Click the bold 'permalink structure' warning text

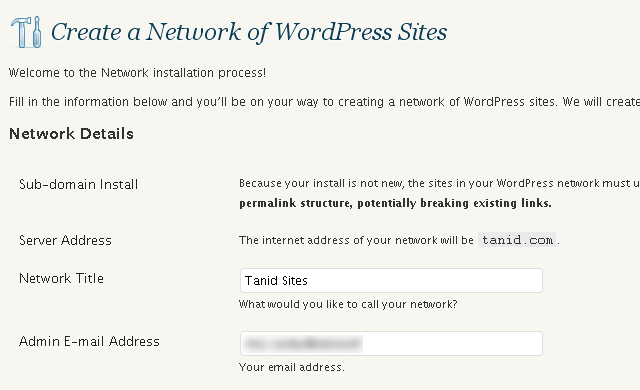point(395,203)
